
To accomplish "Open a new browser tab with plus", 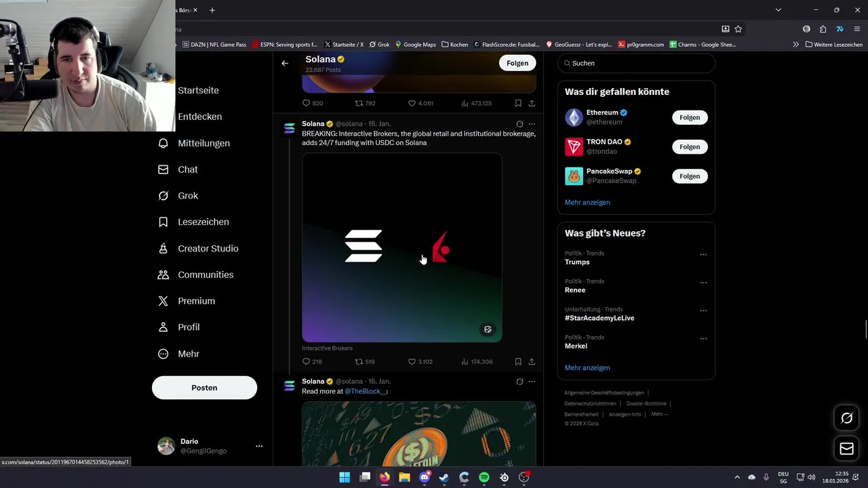I will click(212, 10).
